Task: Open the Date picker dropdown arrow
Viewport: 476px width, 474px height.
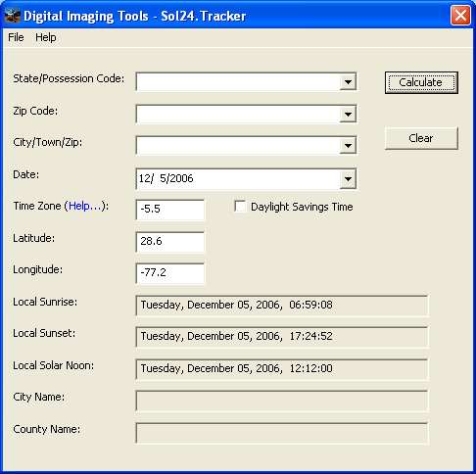Action: 348,179
